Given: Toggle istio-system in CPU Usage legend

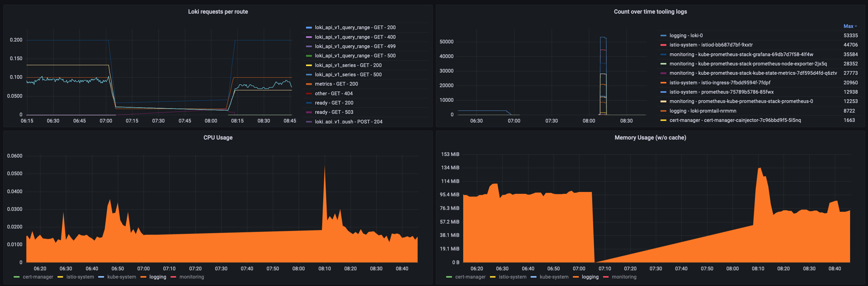Looking at the screenshot, I should click(80, 277).
